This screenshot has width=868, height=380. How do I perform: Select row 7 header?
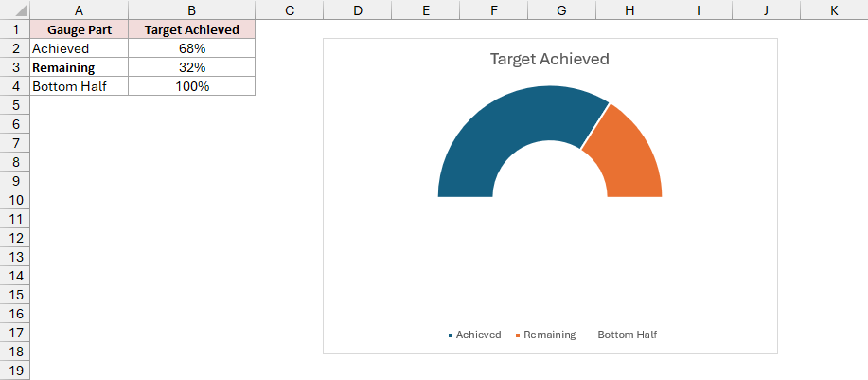(x=15, y=143)
